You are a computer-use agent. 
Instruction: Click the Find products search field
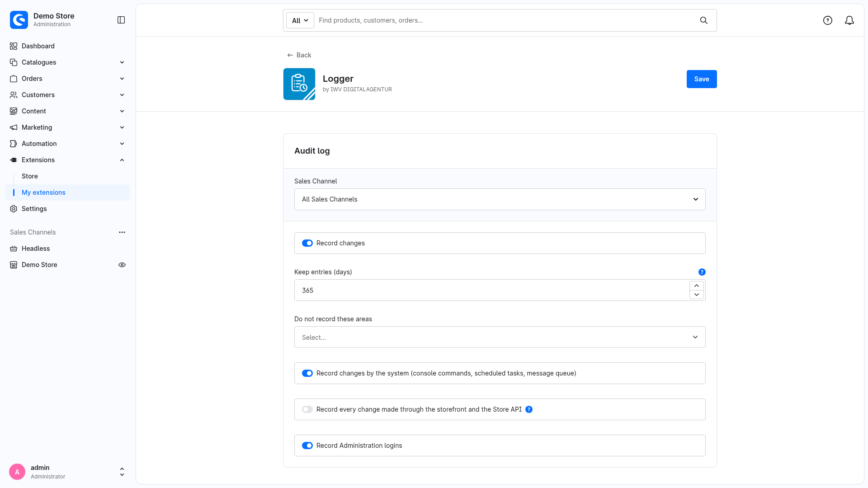(x=506, y=20)
